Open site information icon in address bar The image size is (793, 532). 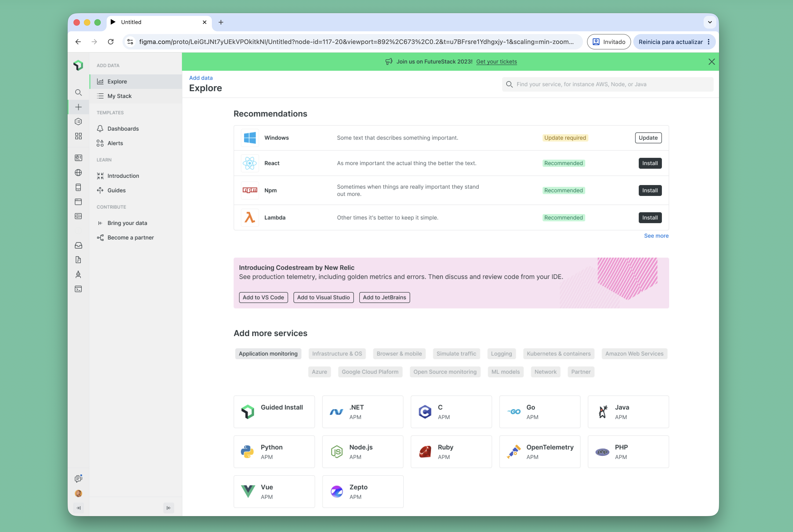130,42
